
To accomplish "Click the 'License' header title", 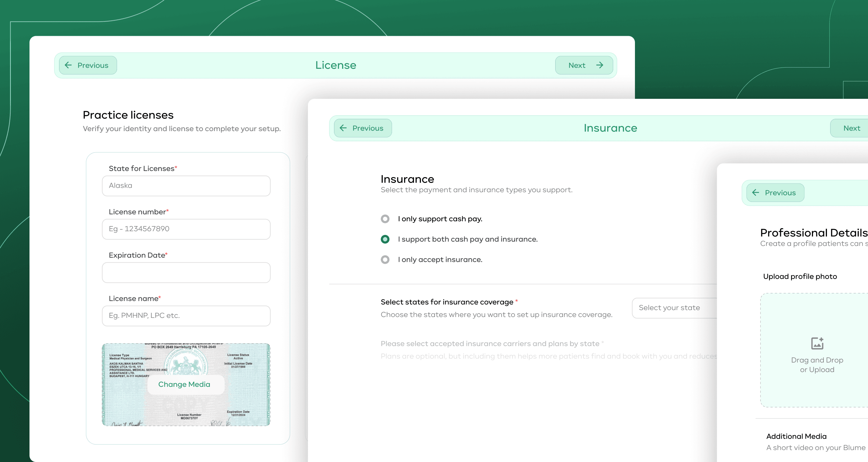I will point(336,65).
